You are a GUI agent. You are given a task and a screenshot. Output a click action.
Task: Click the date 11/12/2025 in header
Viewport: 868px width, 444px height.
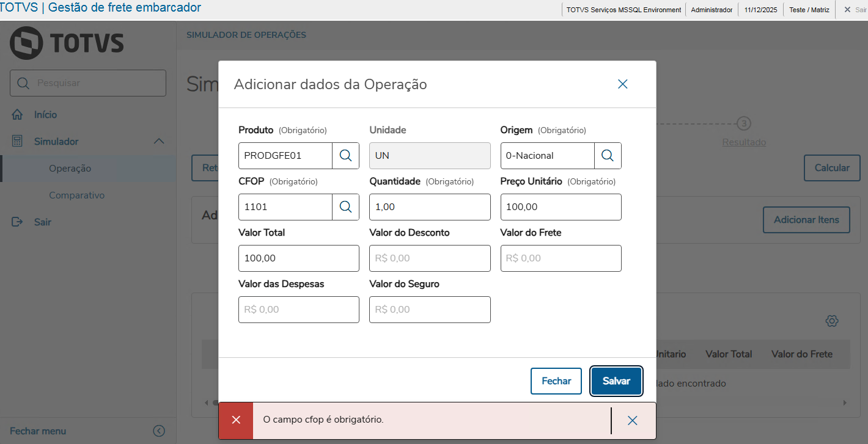(761, 10)
